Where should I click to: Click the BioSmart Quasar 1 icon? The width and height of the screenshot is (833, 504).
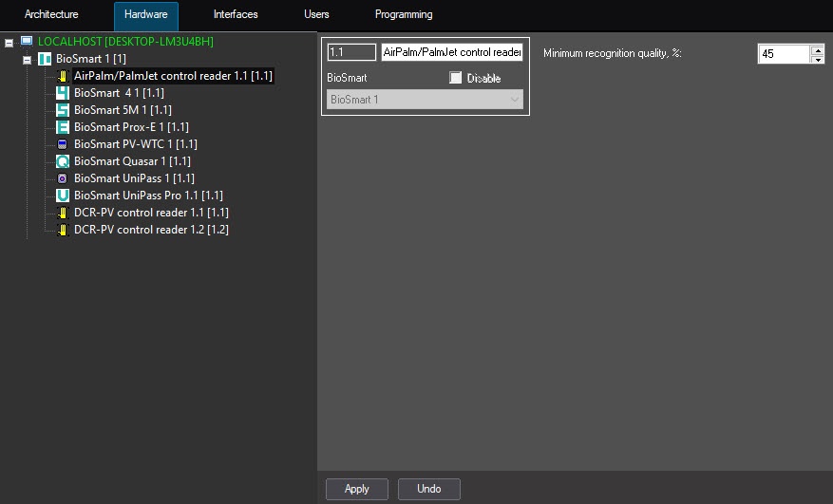tap(63, 161)
